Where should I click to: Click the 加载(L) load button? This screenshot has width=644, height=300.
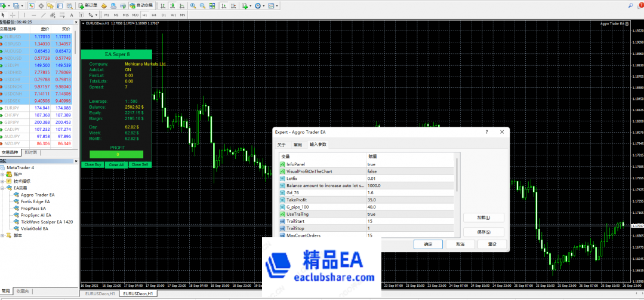pos(483,218)
